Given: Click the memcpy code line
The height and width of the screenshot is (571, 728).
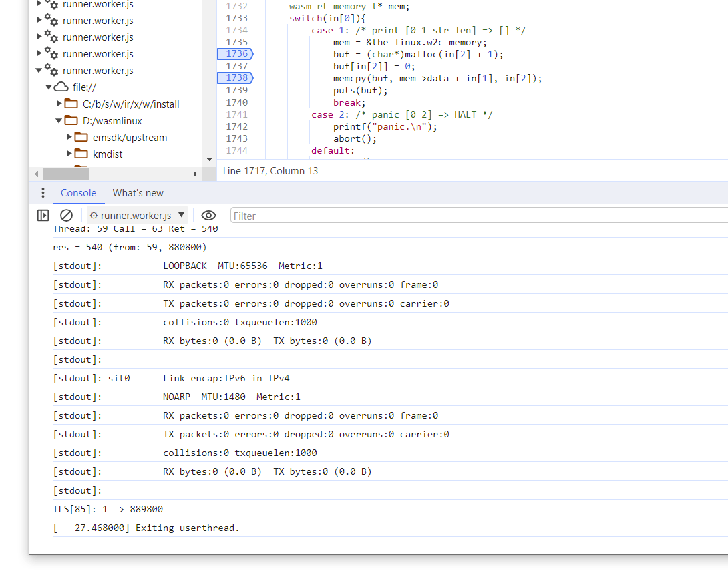Looking at the screenshot, I should click(x=437, y=78).
